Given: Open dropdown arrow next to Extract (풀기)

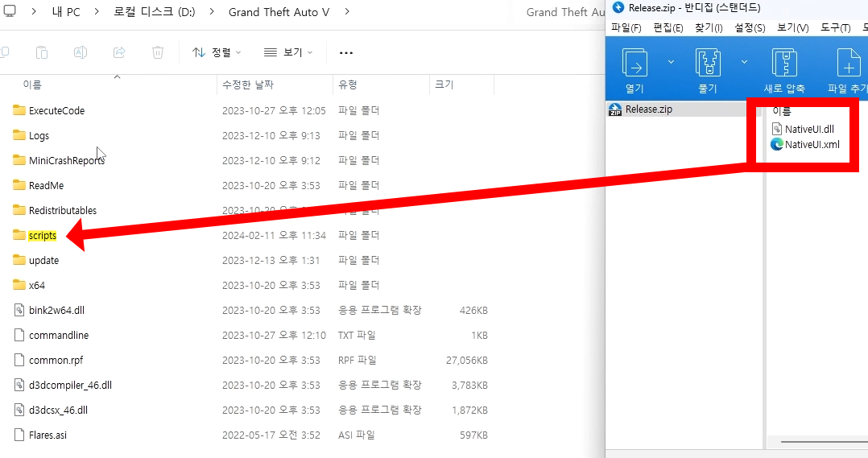Looking at the screenshot, I should (x=744, y=61).
